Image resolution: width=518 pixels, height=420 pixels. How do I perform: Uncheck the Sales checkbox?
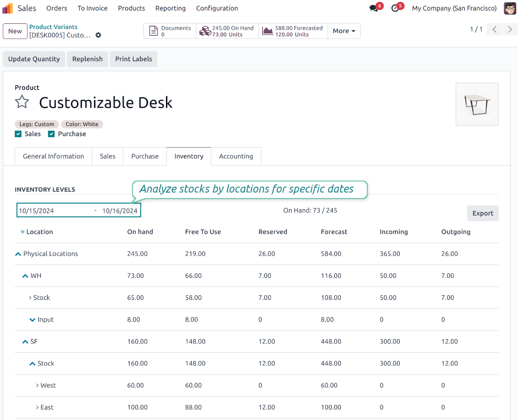(x=18, y=134)
